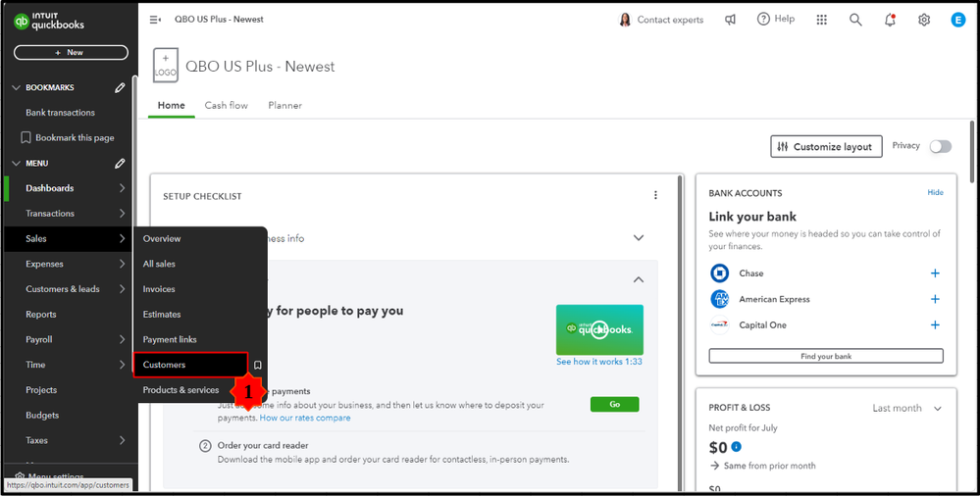Open the apps grid icon
This screenshot has width=980, height=496.
point(822,20)
